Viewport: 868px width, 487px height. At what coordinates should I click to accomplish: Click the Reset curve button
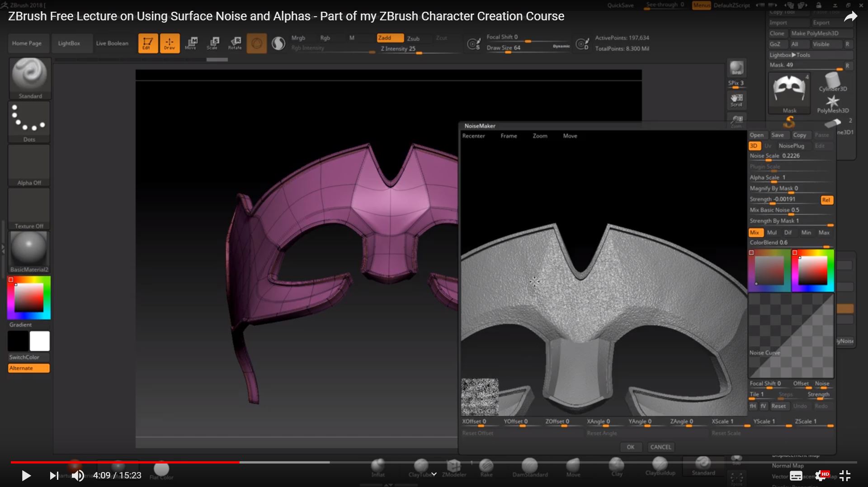(x=778, y=406)
